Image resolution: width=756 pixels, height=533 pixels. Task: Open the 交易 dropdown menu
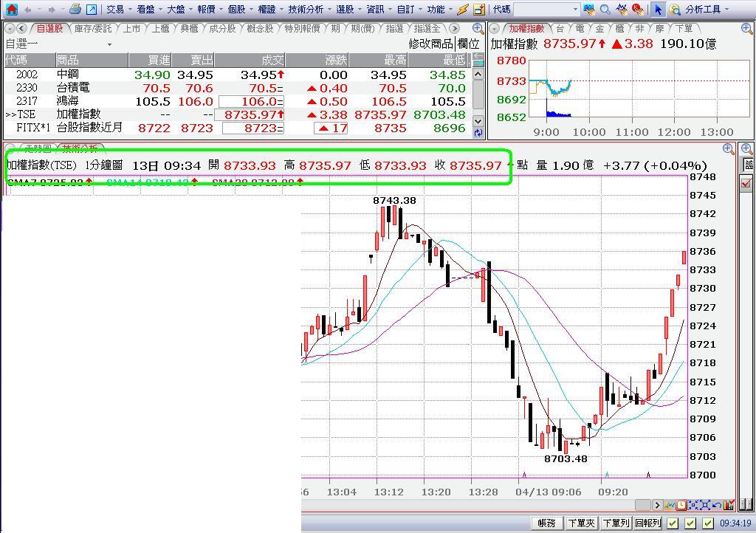(x=119, y=9)
